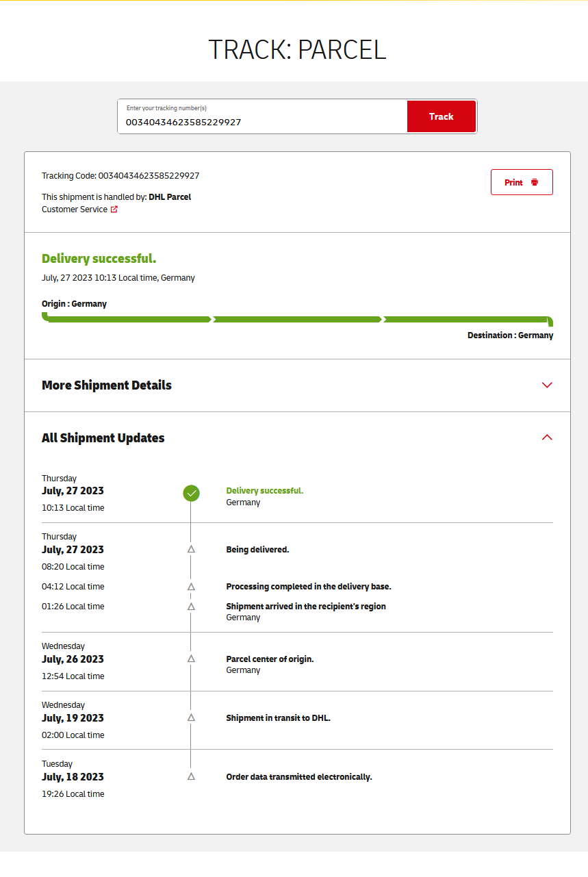Click the external link icon beside Customer Service
Screen dimensions: 588x877
coord(114,209)
